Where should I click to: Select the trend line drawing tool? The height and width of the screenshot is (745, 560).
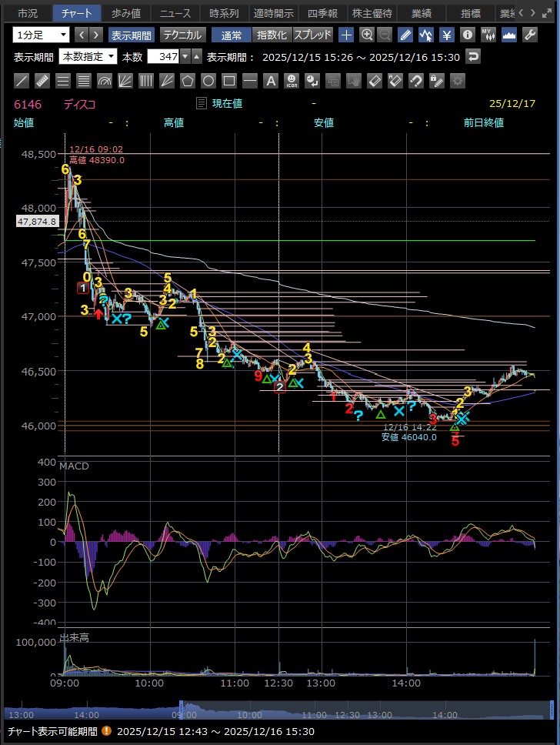pyautogui.click(x=22, y=80)
